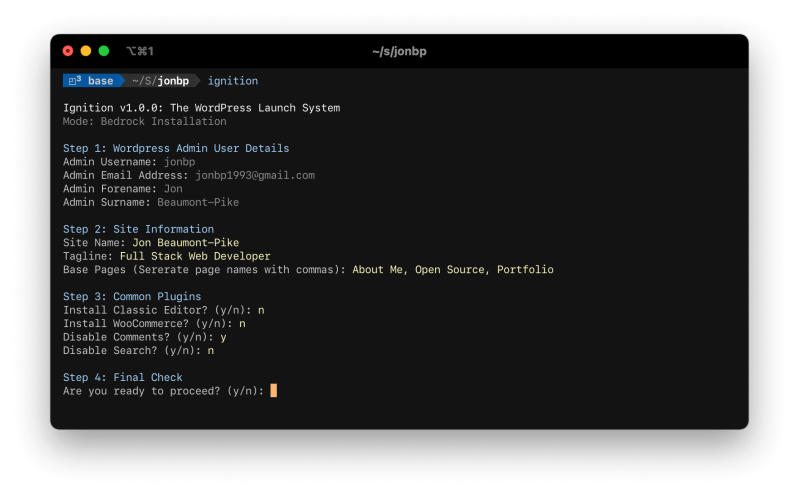
Task: Click the Install Classic Editor line
Action: tap(164, 310)
